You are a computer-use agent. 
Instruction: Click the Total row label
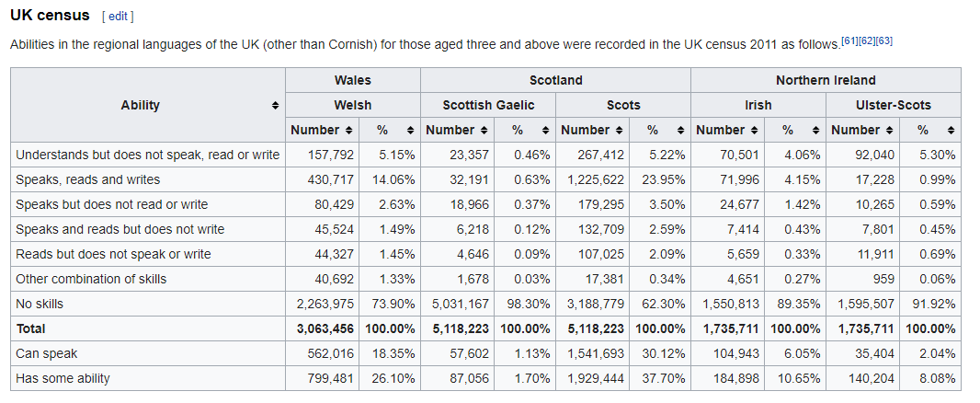[x=30, y=328]
